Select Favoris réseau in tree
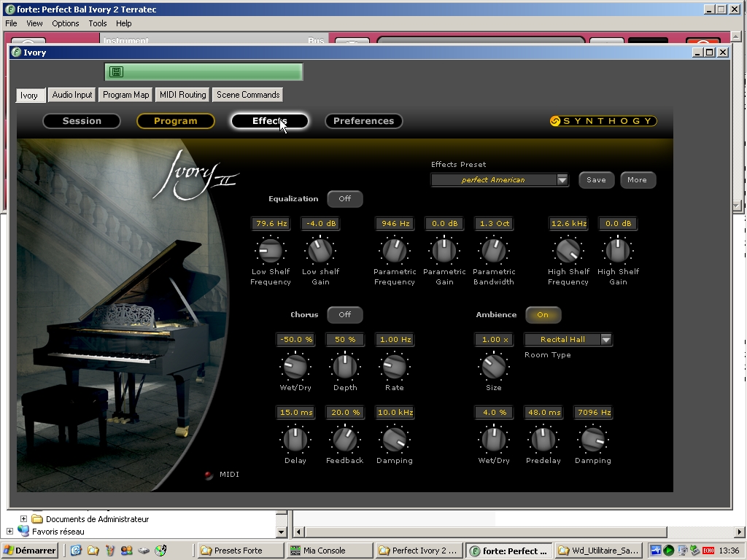The height and width of the screenshot is (560, 747). click(58, 532)
